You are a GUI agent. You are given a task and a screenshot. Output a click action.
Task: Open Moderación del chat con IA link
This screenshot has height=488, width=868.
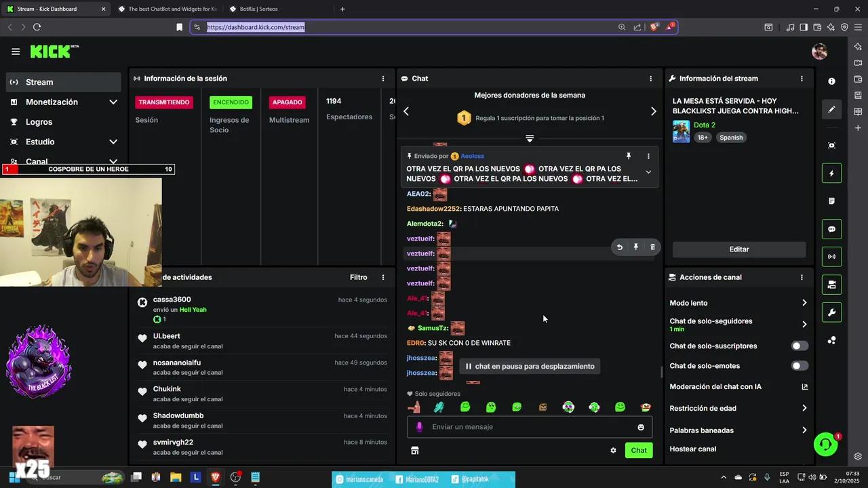(738, 387)
